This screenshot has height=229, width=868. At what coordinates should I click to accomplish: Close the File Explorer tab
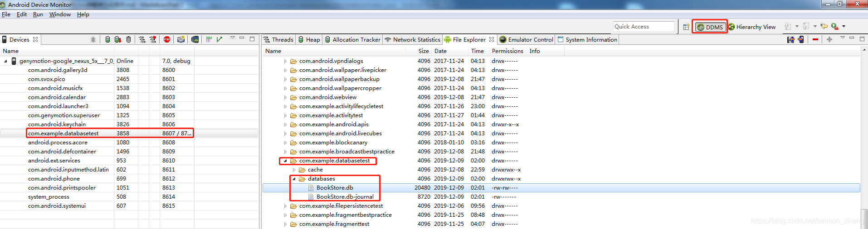coord(492,39)
